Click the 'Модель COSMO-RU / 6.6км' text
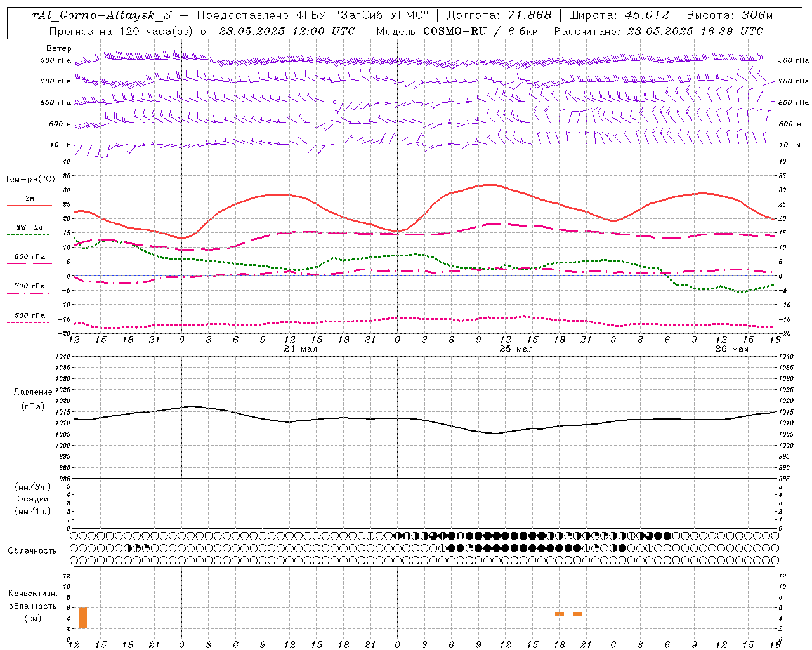Viewport: 812px width, 650px height. (x=457, y=31)
